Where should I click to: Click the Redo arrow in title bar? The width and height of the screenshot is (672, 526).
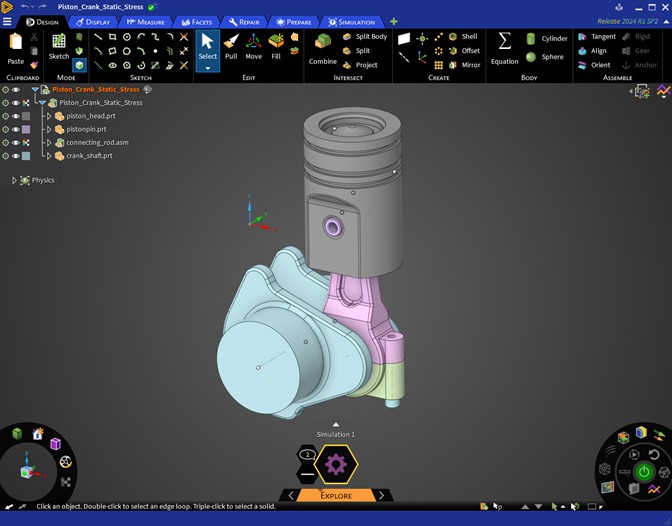pos(42,7)
